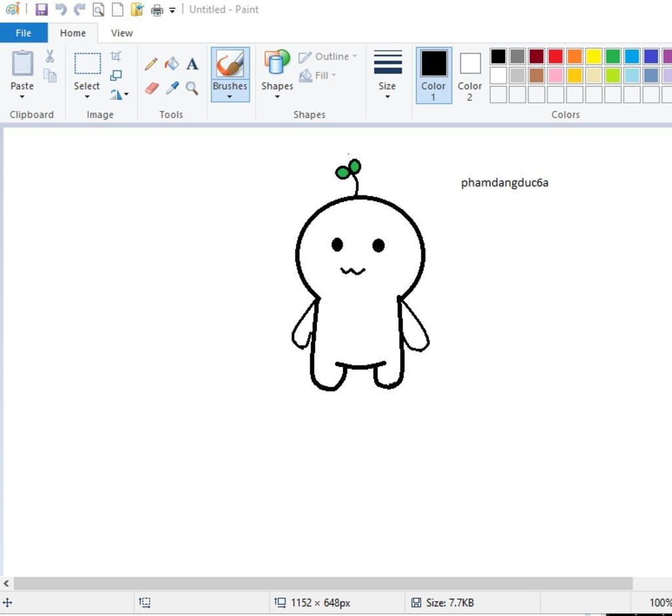Select the Color picker eyedropper tool
672x616 pixels.
(173, 89)
